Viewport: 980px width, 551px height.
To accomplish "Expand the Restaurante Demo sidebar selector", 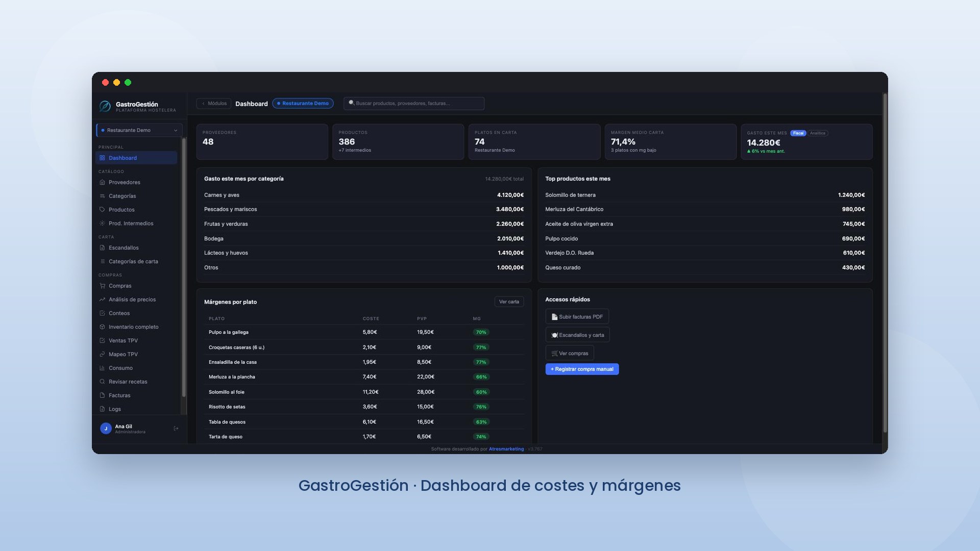I will [x=139, y=130].
